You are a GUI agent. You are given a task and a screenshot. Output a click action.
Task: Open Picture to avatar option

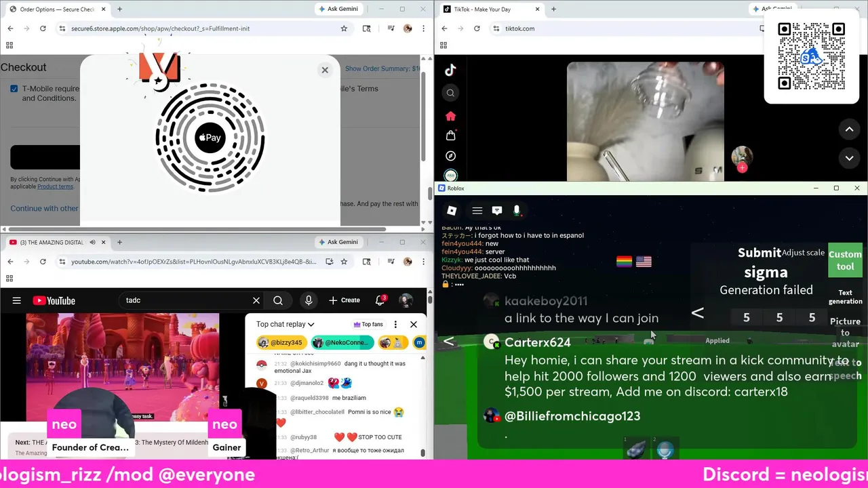[x=845, y=333]
